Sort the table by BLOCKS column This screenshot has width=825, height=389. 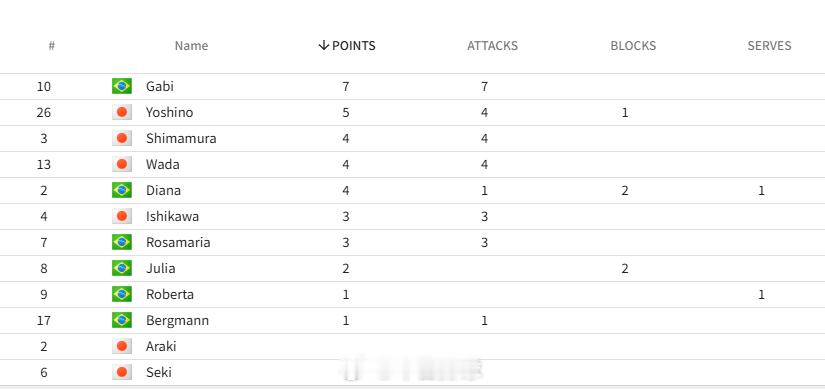(x=633, y=46)
